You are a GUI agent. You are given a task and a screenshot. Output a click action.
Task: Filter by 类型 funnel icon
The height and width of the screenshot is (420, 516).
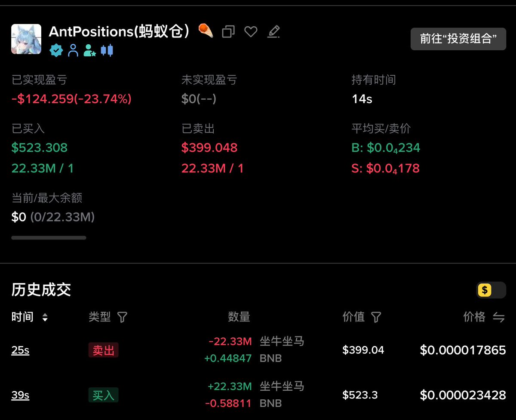pos(122,318)
